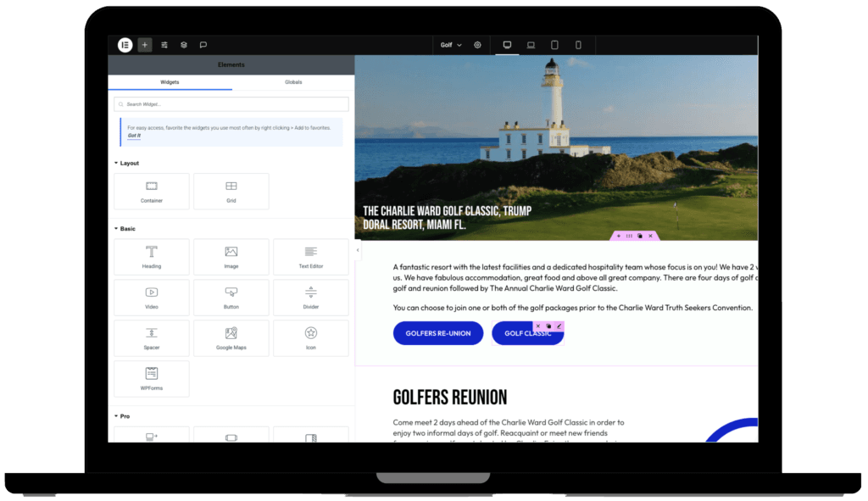The image size is (868, 501).
Task: Switch to laptop device preview
Action: (531, 45)
